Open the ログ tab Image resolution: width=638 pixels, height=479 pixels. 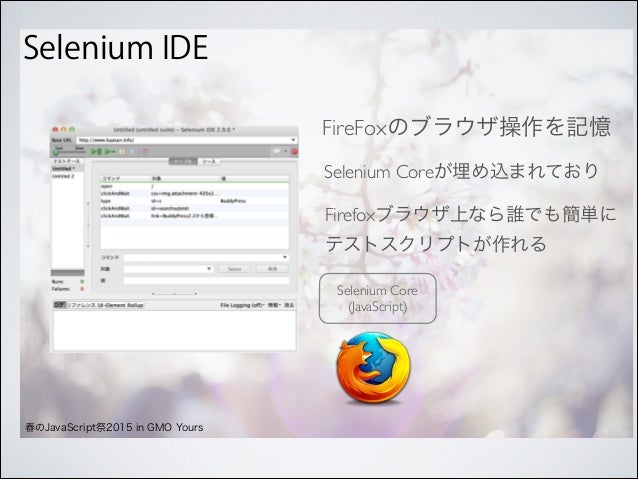pyautogui.click(x=59, y=305)
